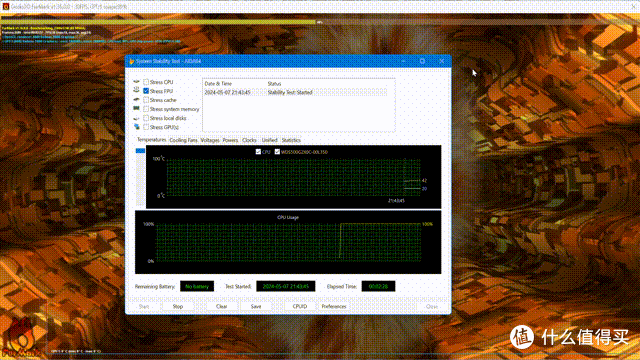Click the disk icon beside Stress local disks
640x360 pixels.
coord(136,118)
